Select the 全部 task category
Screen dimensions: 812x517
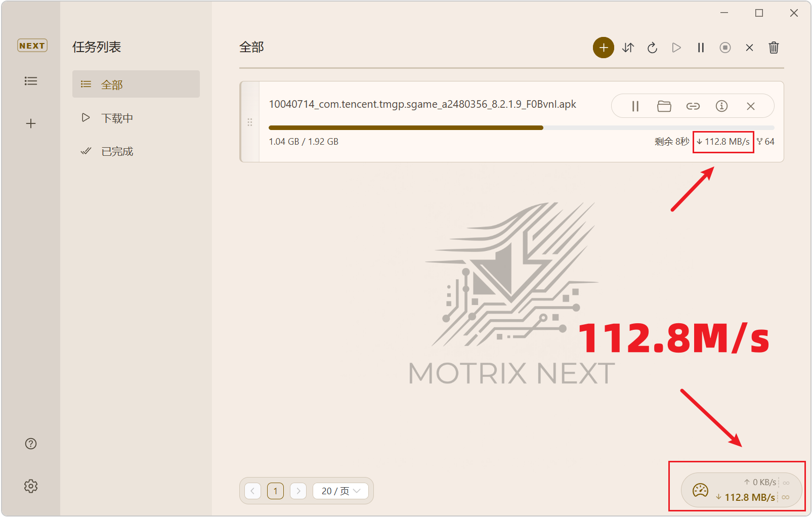[x=136, y=84]
